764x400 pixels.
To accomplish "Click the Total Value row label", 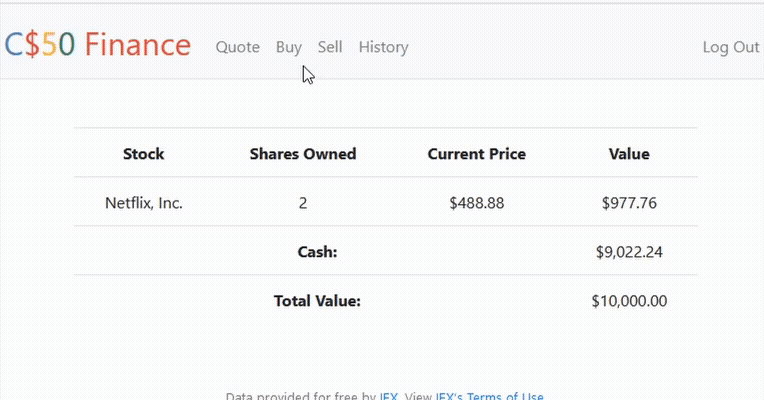I will tap(317, 300).
